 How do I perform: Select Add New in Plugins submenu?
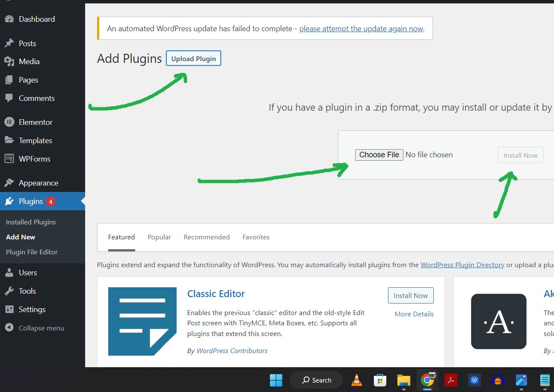pyautogui.click(x=21, y=237)
